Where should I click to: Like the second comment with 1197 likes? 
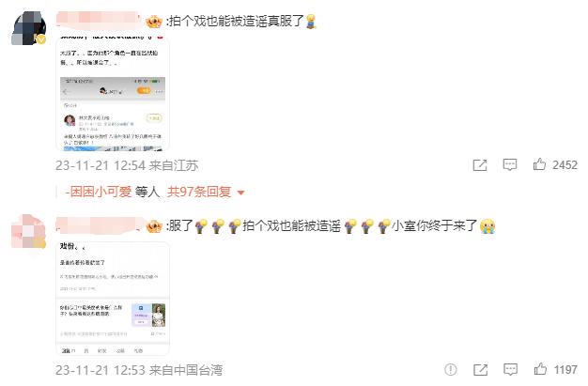tap(540, 369)
